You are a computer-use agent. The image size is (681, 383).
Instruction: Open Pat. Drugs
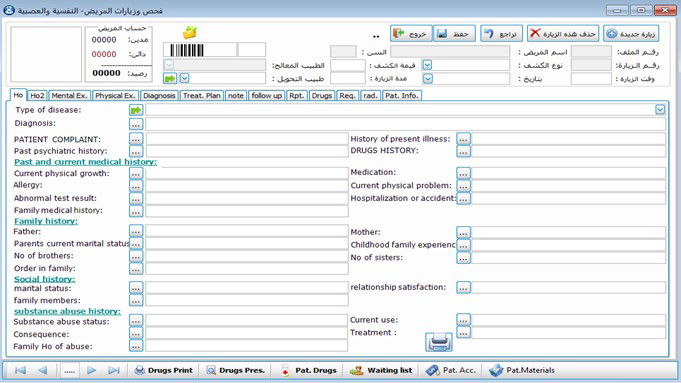(309, 370)
